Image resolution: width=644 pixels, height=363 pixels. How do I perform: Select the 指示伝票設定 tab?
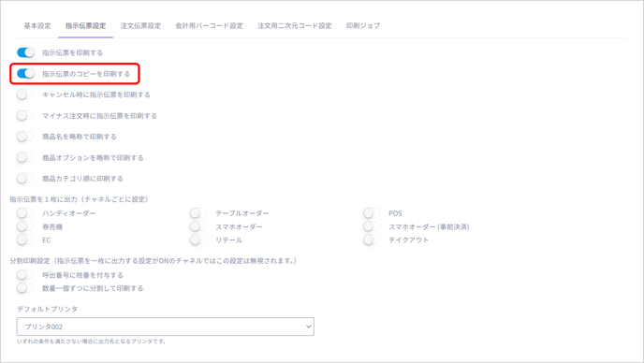click(x=85, y=26)
